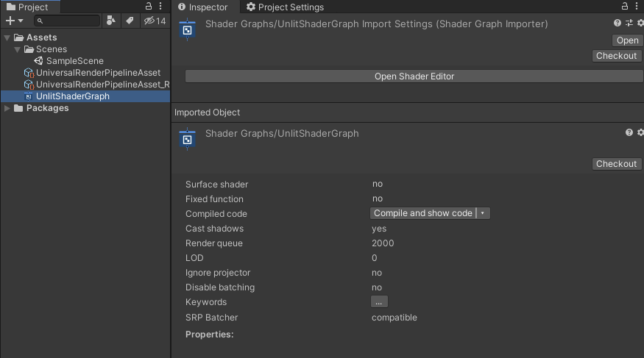
Task: Click the Imported Object settings gear icon
Action: click(x=640, y=132)
